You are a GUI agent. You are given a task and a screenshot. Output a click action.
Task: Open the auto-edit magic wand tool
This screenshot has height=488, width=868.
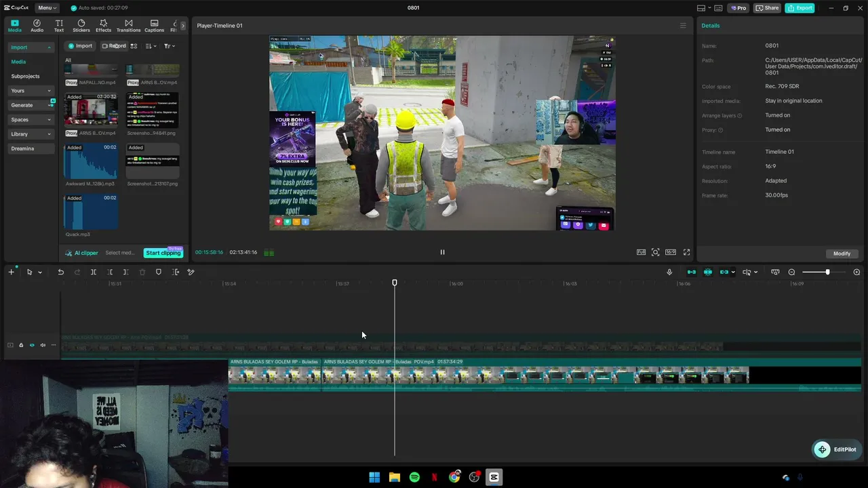191,272
